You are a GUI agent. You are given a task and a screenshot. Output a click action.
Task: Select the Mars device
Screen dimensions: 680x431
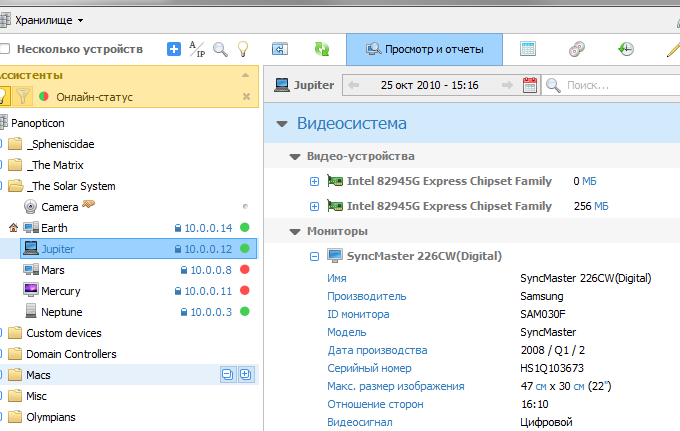pyautogui.click(x=52, y=270)
